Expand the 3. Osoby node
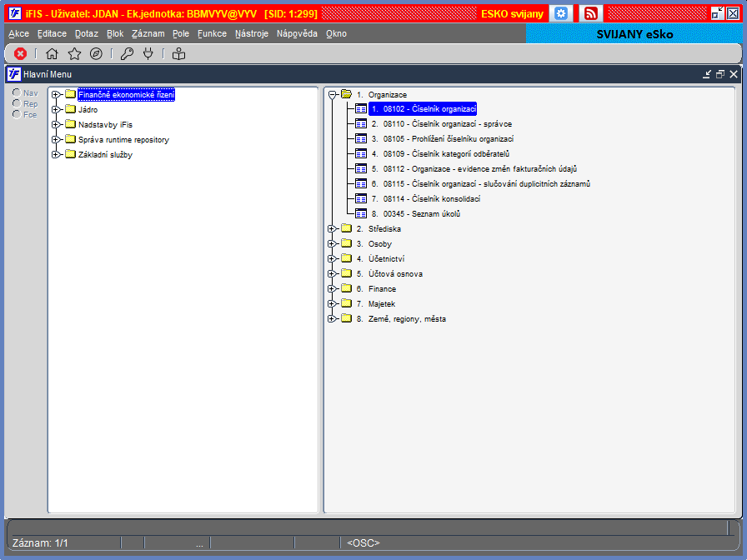 tap(332, 244)
